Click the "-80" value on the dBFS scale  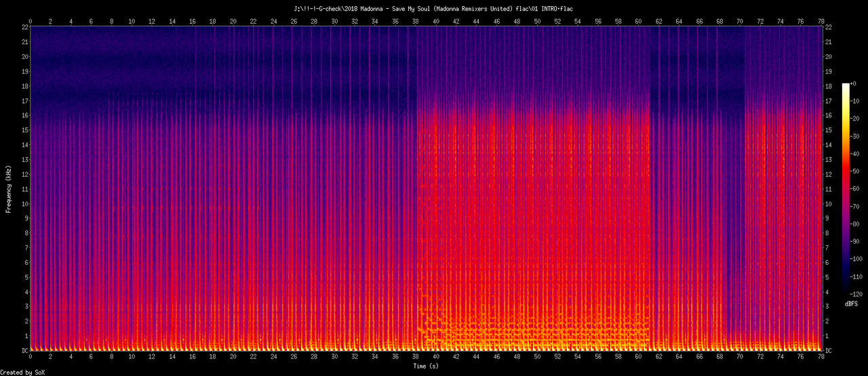[854, 224]
